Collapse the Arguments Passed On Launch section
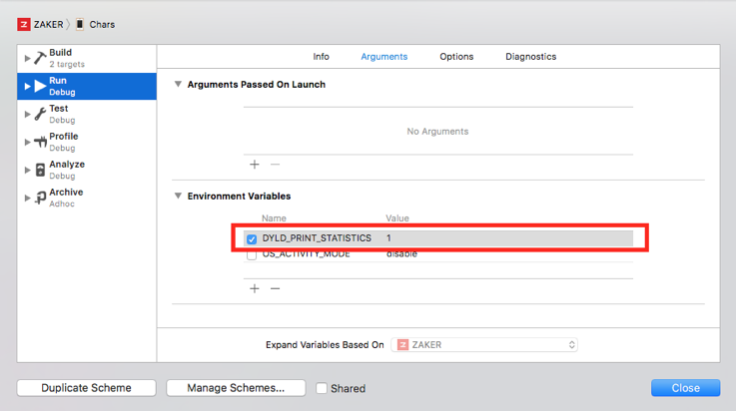The image size is (736, 411). (x=178, y=84)
